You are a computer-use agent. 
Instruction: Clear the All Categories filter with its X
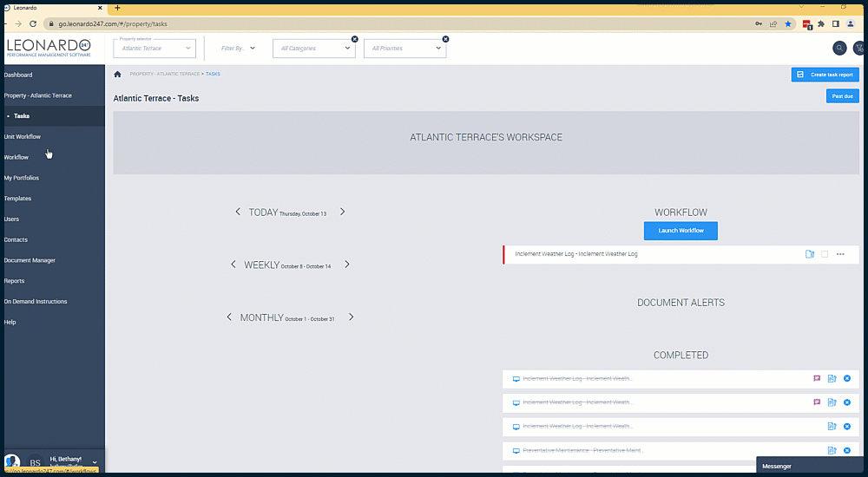pyautogui.click(x=355, y=39)
